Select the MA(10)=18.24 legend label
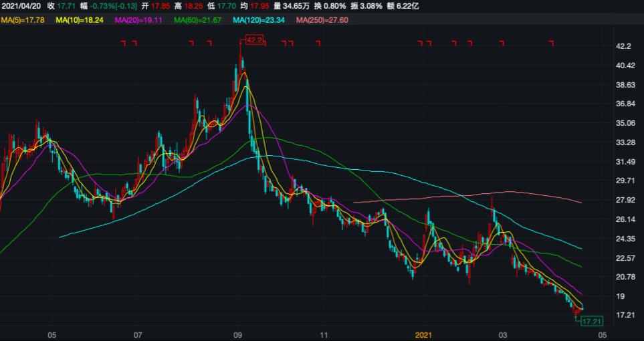This screenshot has width=644, height=341. 80,20
